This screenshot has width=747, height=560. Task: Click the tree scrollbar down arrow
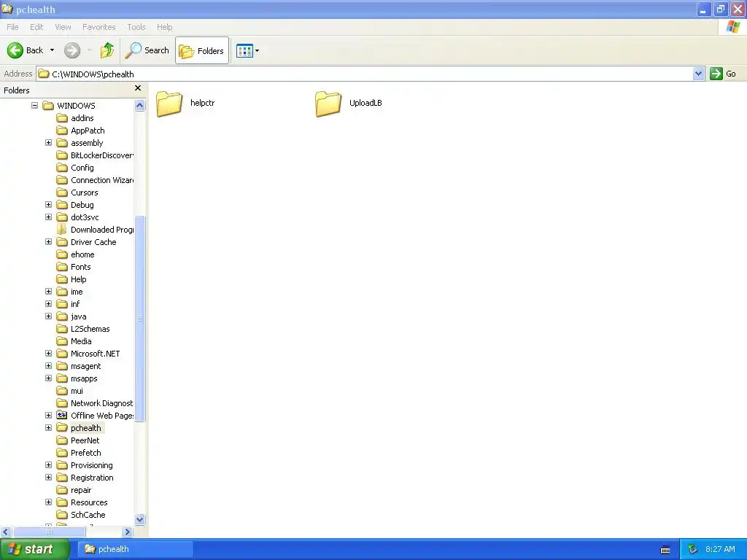139,519
